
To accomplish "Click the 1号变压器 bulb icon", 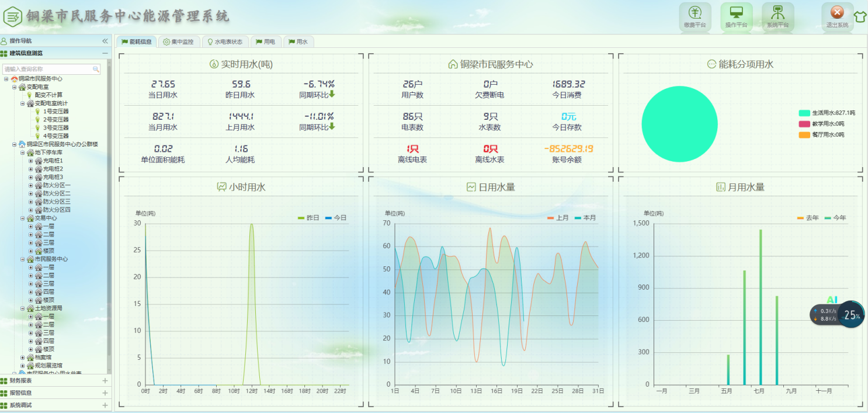I will [38, 111].
